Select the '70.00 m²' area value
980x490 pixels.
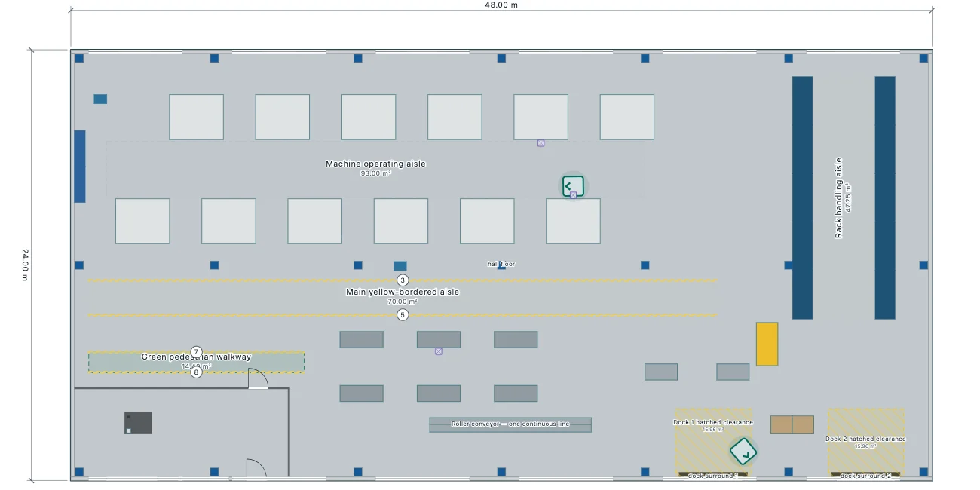[403, 302]
